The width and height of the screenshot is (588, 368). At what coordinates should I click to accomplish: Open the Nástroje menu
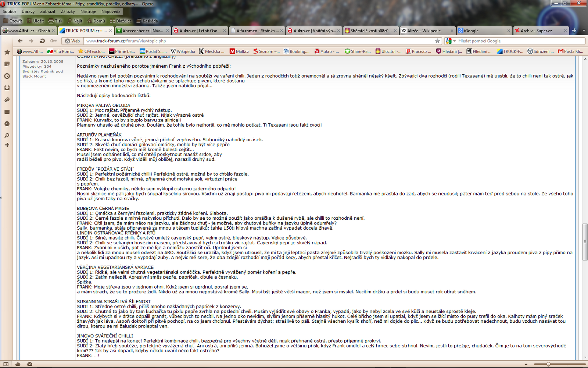tap(88, 11)
